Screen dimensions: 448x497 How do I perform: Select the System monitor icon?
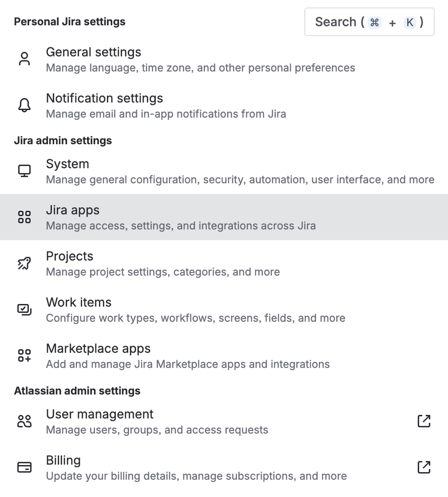click(x=24, y=170)
